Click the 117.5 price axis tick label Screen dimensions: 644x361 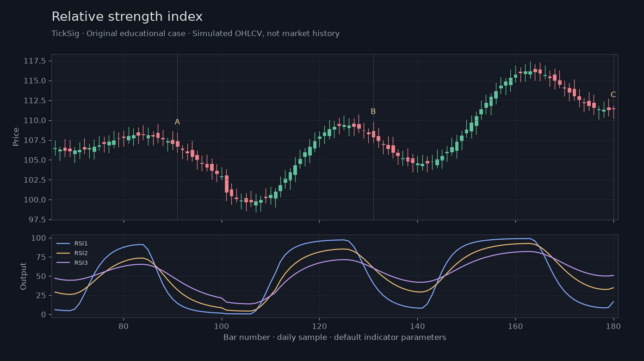tap(35, 61)
